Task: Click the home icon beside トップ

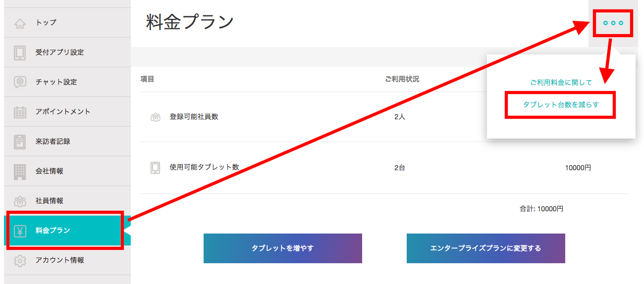Action: point(20,23)
